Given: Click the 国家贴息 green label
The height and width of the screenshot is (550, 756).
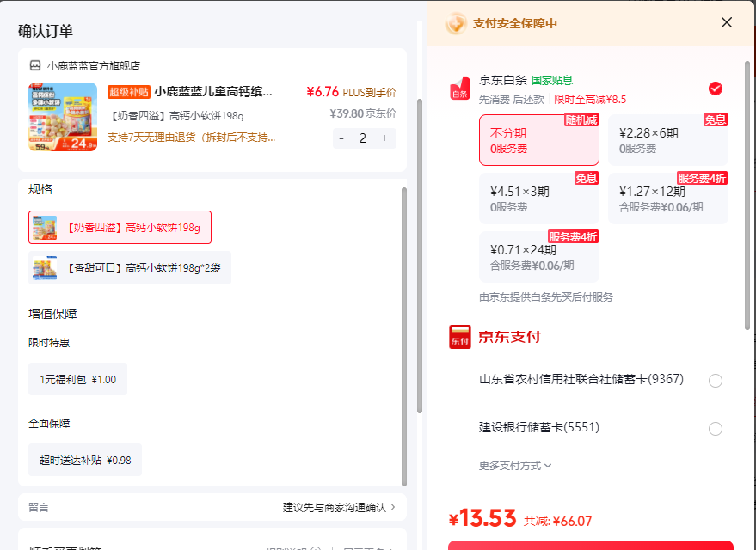Looking at the screenshot, I should 552,80.
